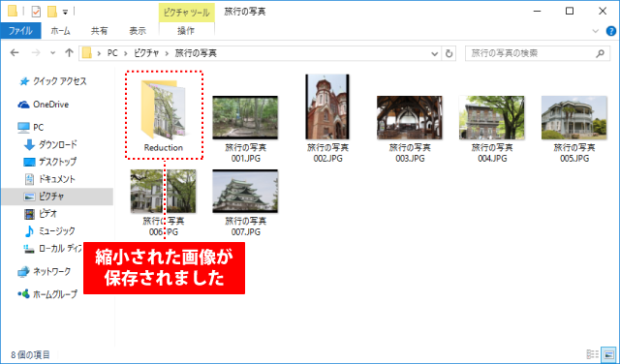This screenshot has width=620, height=364.
Task: Select the ピクチャ ツール contextual tab header
Action: pyautogui.click(x=187, y=13)
